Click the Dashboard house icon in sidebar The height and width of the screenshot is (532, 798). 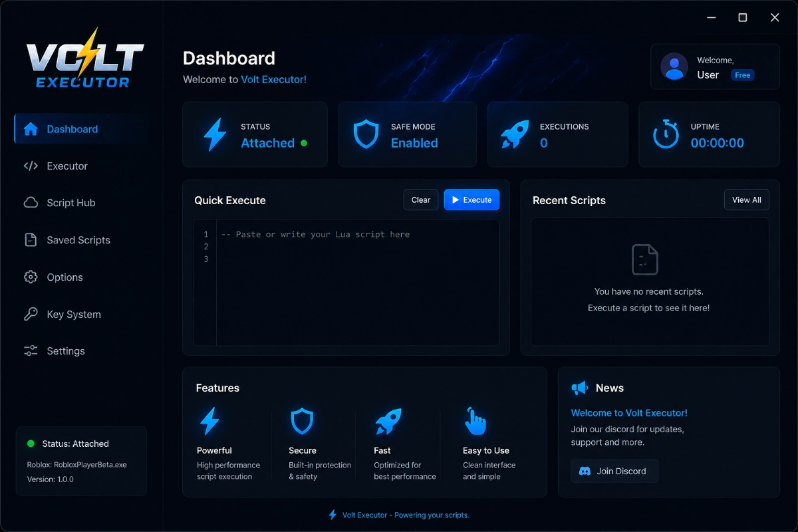coord(31,129)
